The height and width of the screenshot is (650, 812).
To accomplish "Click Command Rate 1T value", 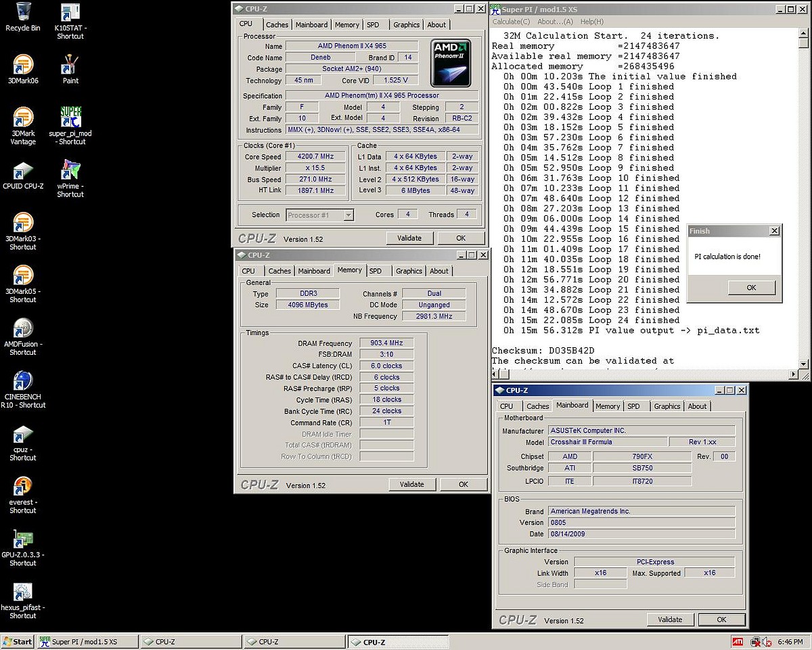I will (x=386, y=422).
